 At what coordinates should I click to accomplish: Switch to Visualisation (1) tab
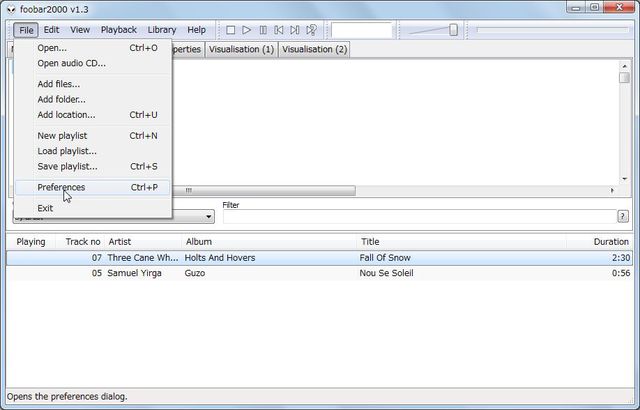tap(241, 49)
